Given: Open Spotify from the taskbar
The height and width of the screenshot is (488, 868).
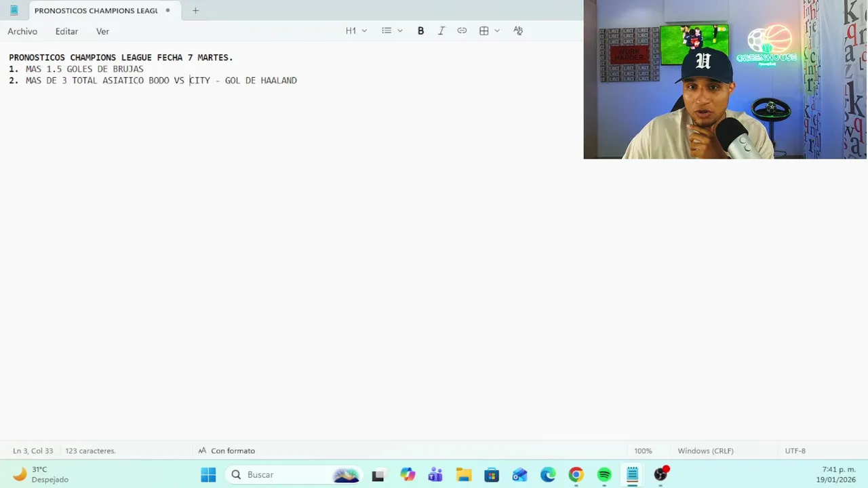Looking at the screenshot, I should click(x=604, y=474).
